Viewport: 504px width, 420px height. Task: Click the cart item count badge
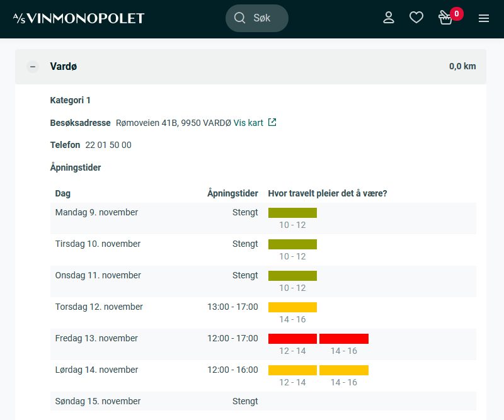457,13
